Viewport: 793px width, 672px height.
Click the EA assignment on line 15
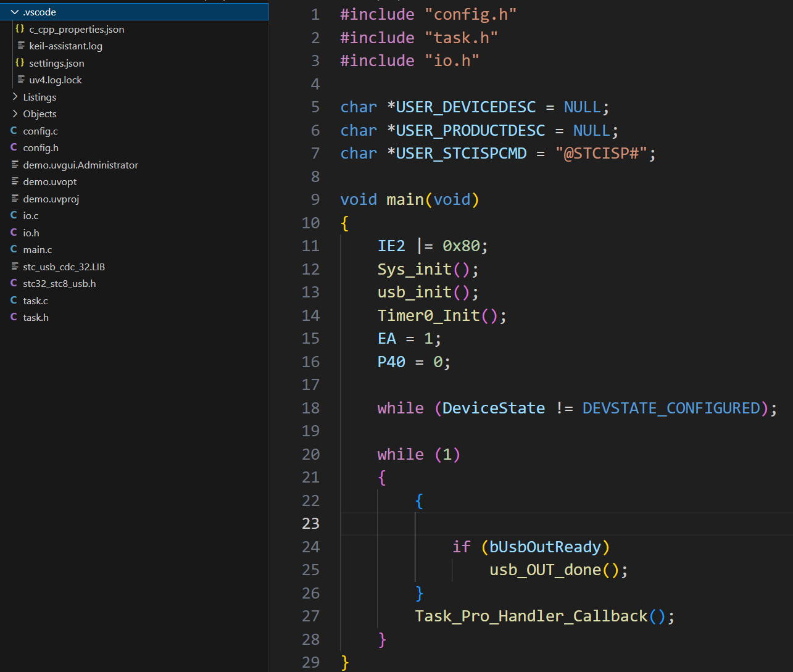pyautogui.click(x=410, y=338)
